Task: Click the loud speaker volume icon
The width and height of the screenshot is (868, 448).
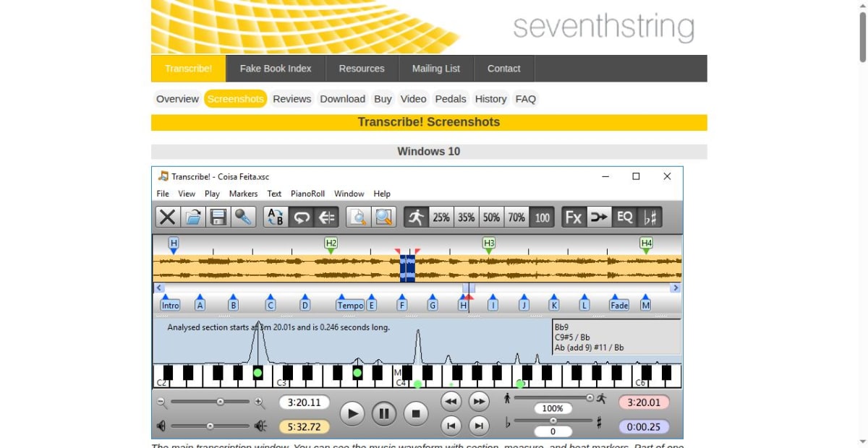Action: (260, 426)
